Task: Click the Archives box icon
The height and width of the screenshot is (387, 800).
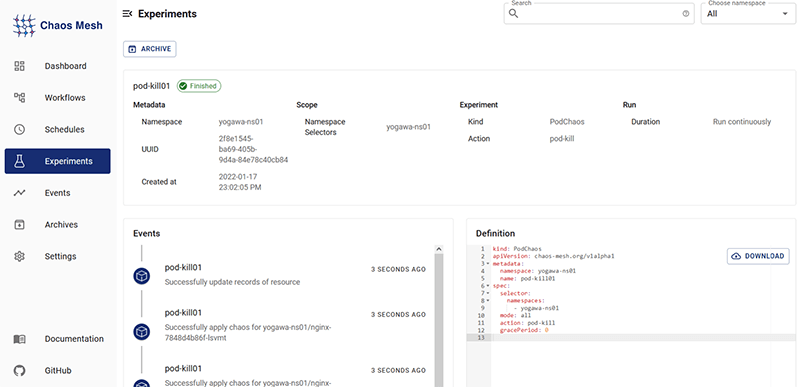Action: (19, 224)
